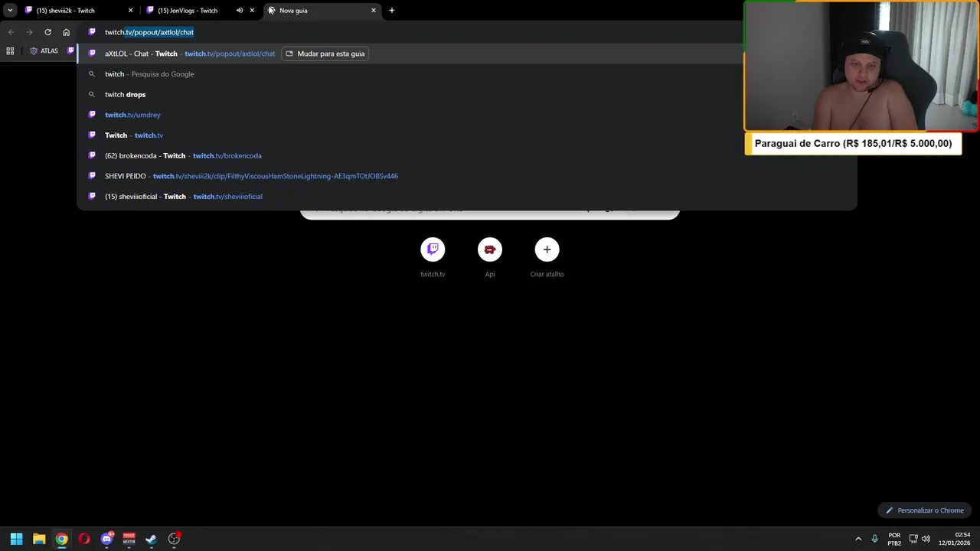Open the apps grid in bookmarks bar

pos(10,51)
